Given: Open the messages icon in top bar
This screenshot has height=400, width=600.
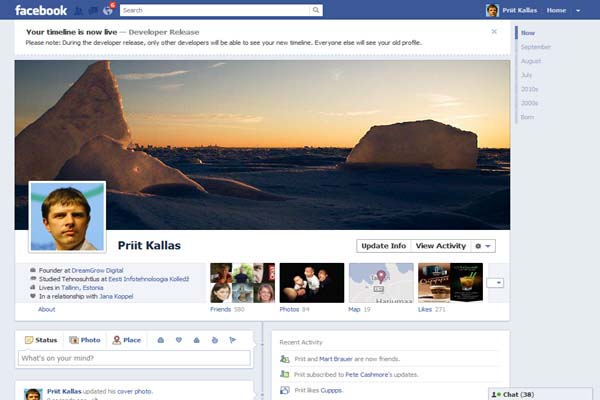Looking at the screenshot, I should click(93, 10).
